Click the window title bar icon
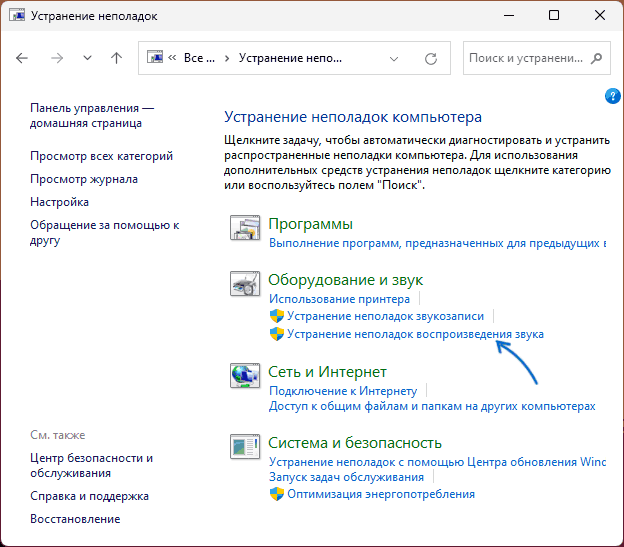The height and width of the screenshot is (547, 624). [17, 15]
